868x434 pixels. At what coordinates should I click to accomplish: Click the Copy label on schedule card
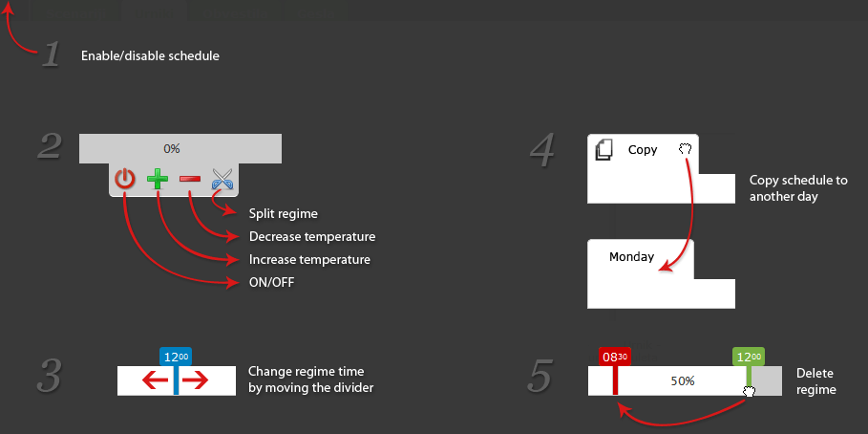643,150
